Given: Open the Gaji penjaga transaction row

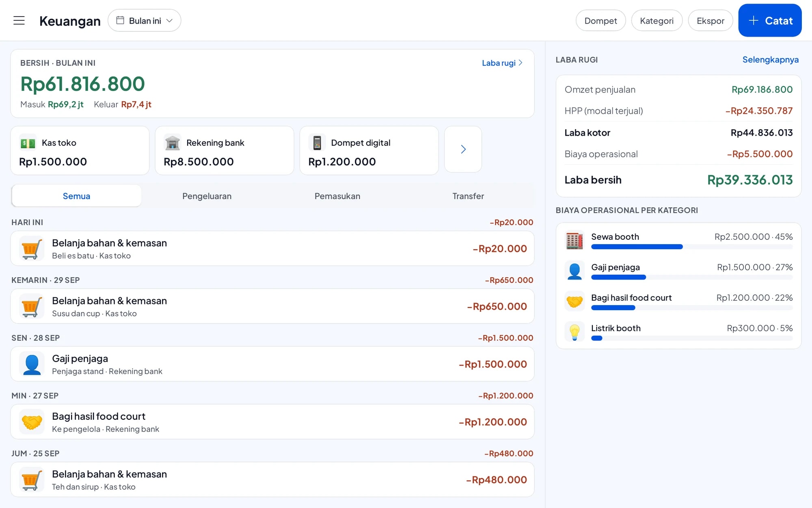Looking at the screenshot, I should [272, 364].
